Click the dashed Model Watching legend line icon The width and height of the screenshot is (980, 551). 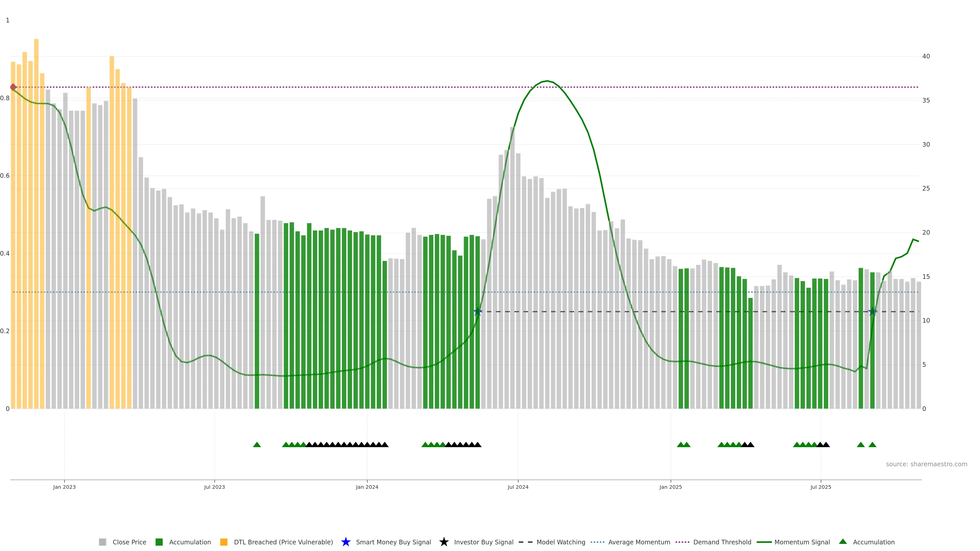coord(525,542)
